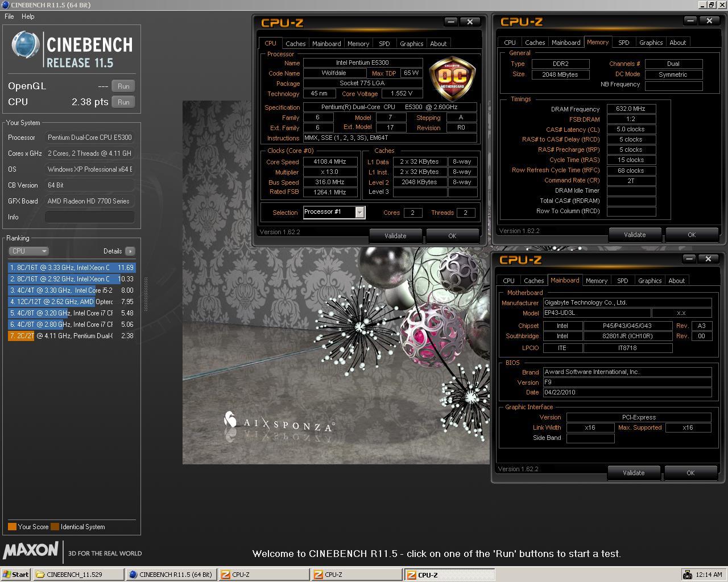
Task: Minimize the CPU-Z CPU tab window
Action: 451,22
